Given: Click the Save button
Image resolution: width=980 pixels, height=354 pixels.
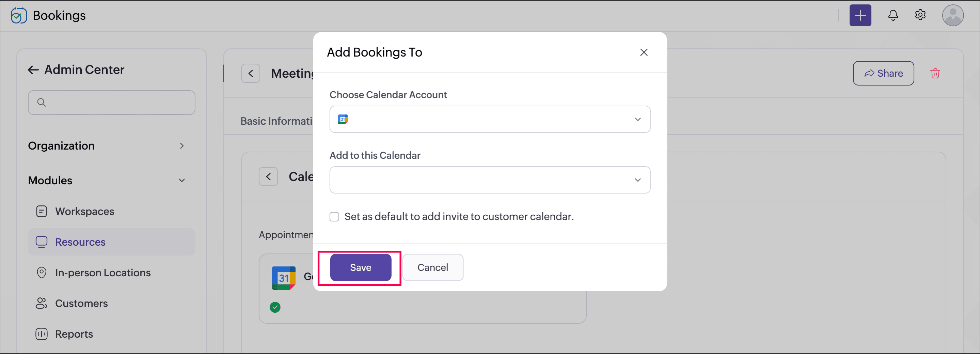Looking at the screenshot, I should tap(360, 267).
